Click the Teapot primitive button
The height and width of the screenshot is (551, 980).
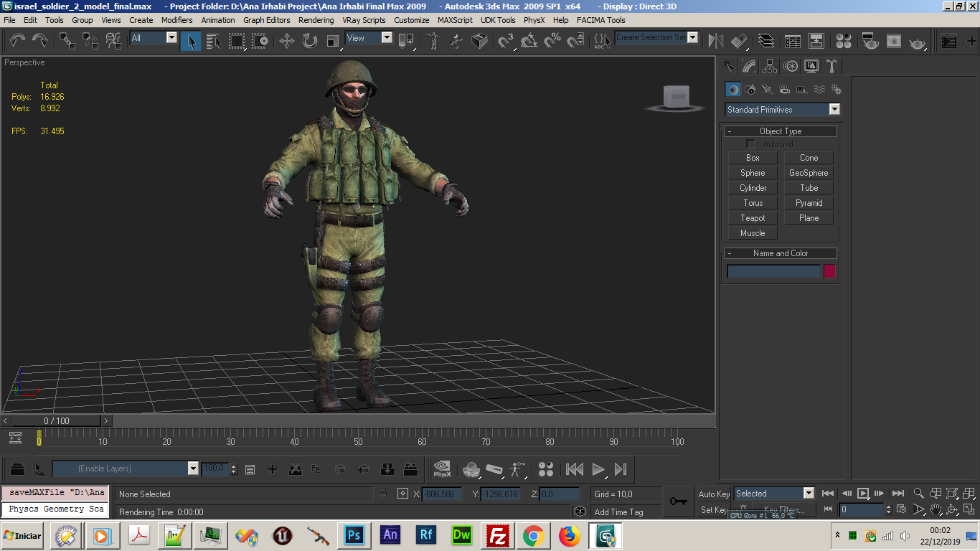point(753,218)
